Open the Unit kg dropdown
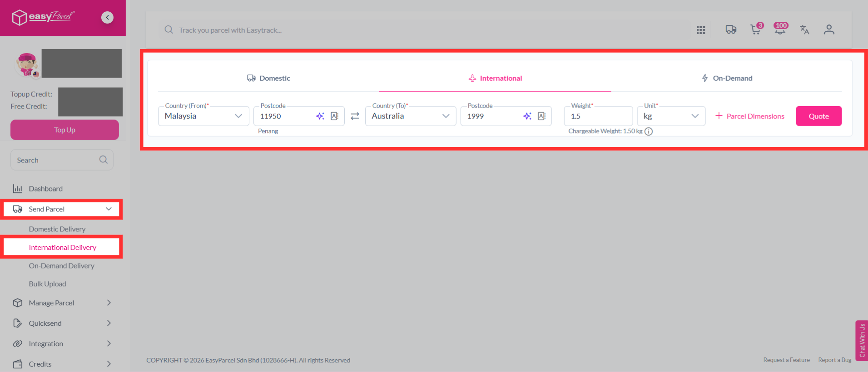Image resolution: width=868 pixels, height=372 pixels. [671, 116]
